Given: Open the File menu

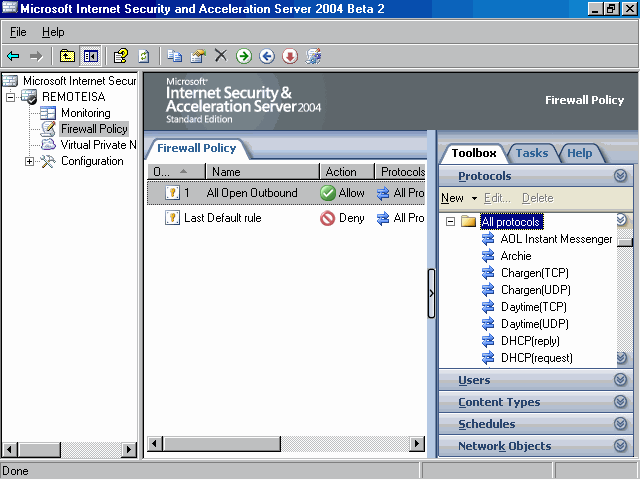Looking at the screenshot, I should [18, 32].
